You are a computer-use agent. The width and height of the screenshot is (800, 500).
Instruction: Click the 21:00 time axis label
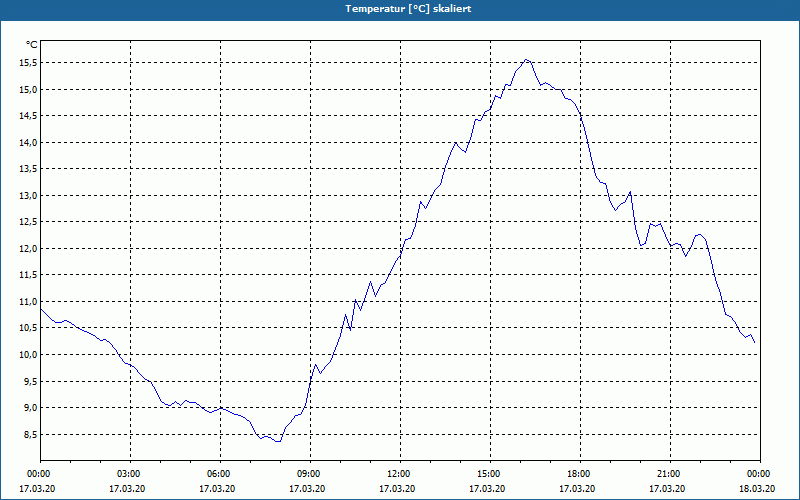[x=670, y=474]
